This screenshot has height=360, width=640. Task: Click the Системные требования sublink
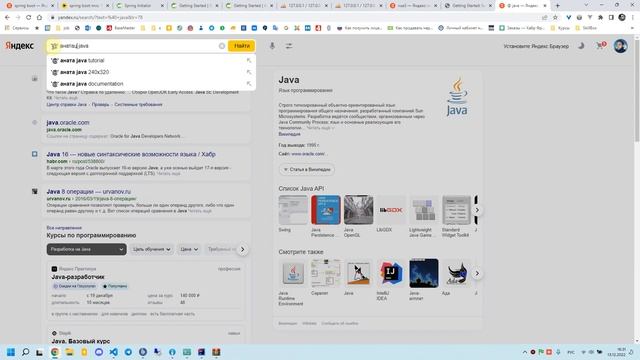[138, 104]
